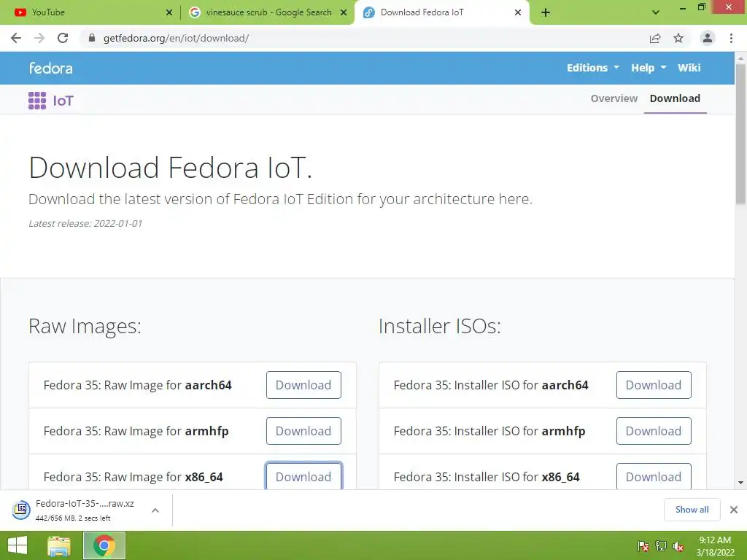Click the Fedora-IoT-35 raw.xz download item
The image size is (747, 560).
pyautogui.click(x=85, y=510)
